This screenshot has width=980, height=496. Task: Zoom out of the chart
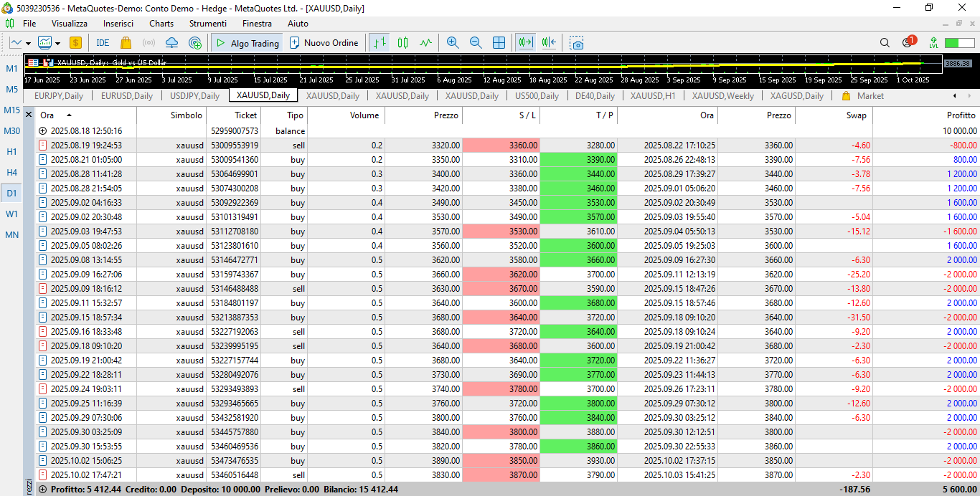(476, 43)
